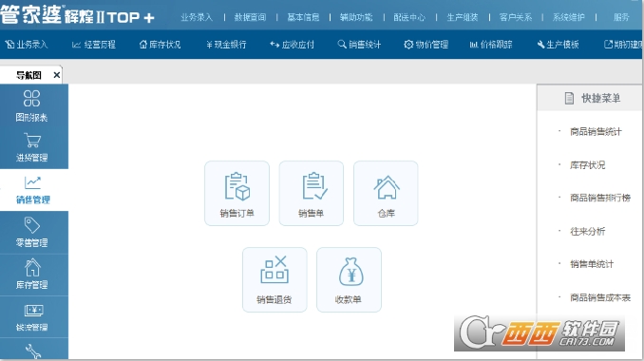Click 现金银行 toolbar item
This screenshot has height=361, width=644.
(x=226, y=45)
